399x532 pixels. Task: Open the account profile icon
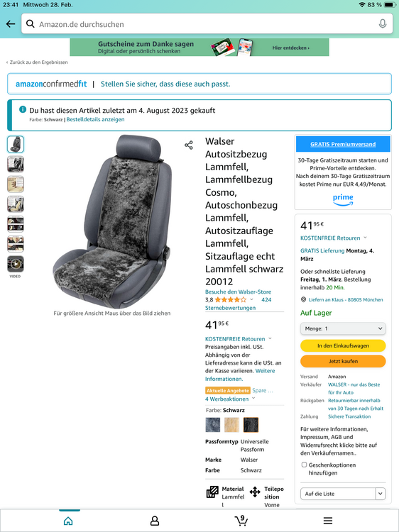(155, 521)
